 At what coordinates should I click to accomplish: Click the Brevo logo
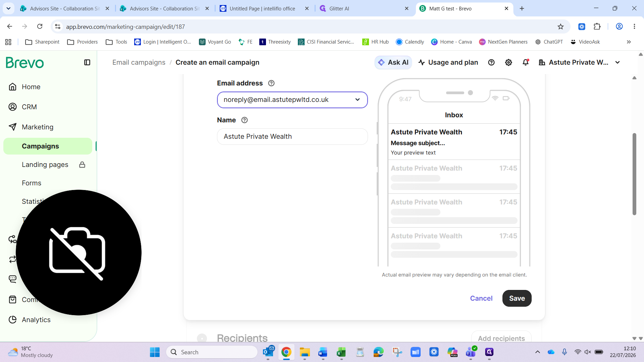pyautogui.click(x=25, y=63)
